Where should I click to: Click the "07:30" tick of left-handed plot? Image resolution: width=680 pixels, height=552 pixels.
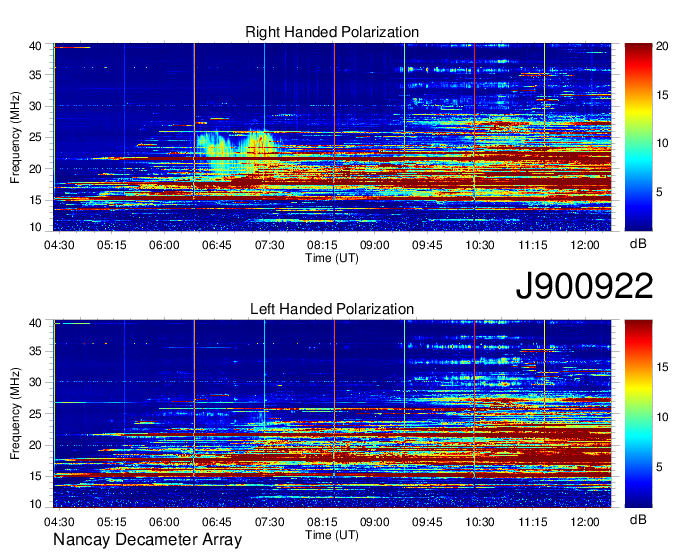pos(269,521)
